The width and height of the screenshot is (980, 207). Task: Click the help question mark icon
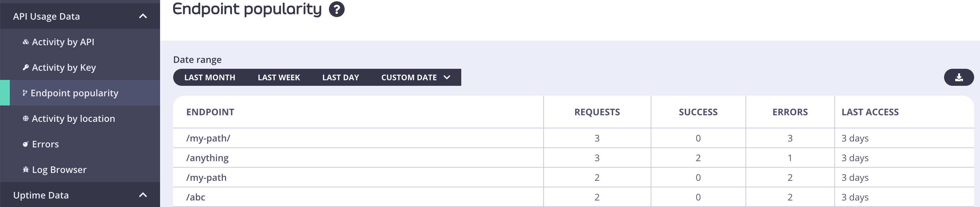click(x=337, y=9)
